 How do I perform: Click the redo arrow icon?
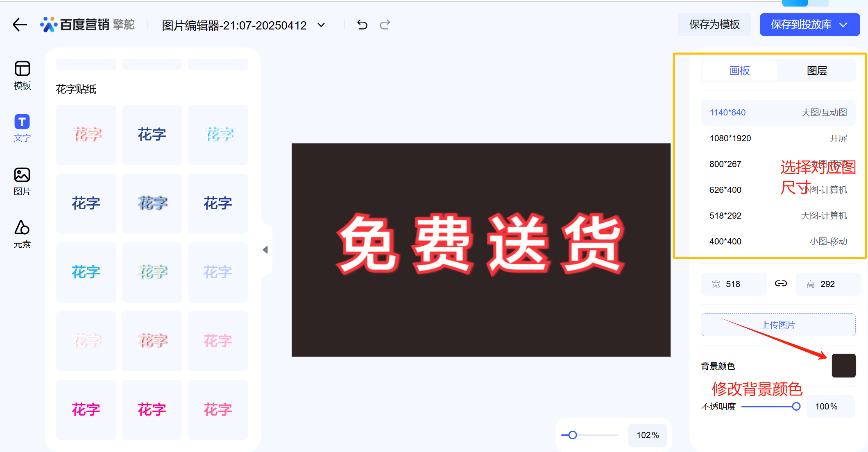385,25
